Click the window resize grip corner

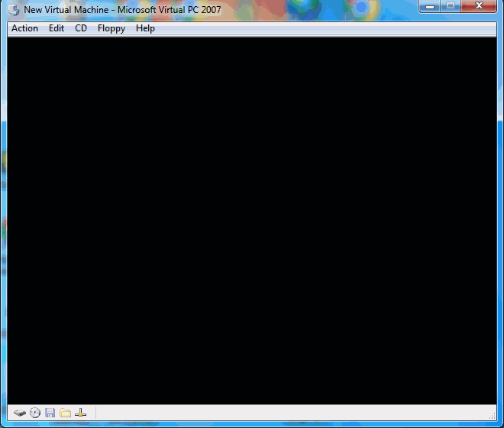tap(492, 416)
